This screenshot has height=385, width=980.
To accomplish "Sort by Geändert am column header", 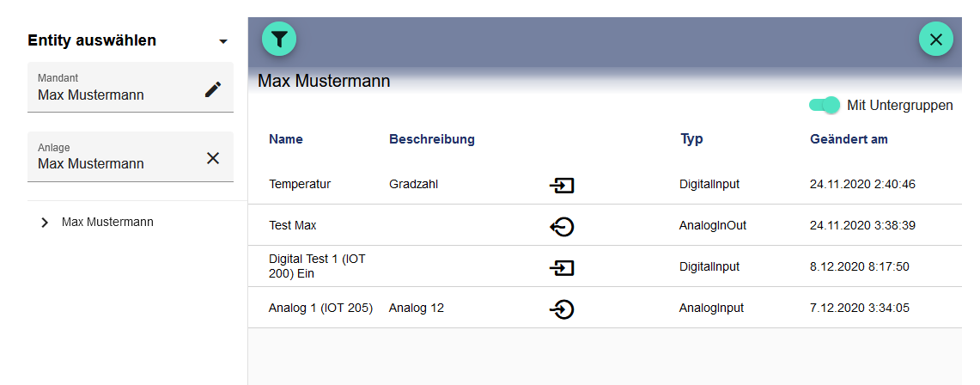I will [849, 139].
